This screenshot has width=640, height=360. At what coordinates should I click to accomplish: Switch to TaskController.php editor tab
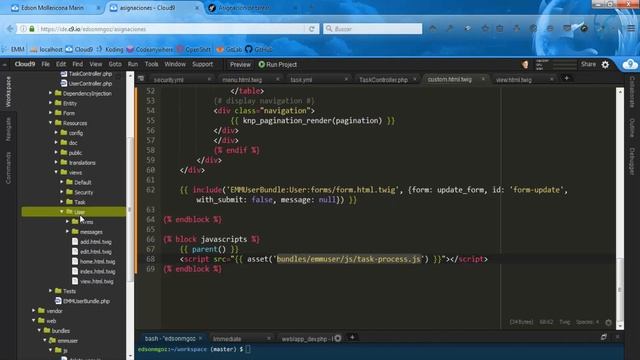pyautogui.click(x=383, y=80)
